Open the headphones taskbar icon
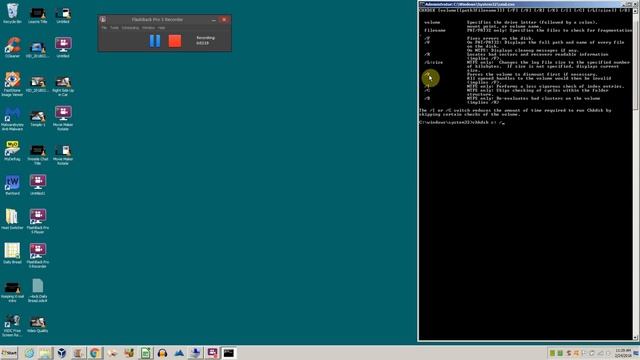The image size is (640, 360). coord(162,353)
